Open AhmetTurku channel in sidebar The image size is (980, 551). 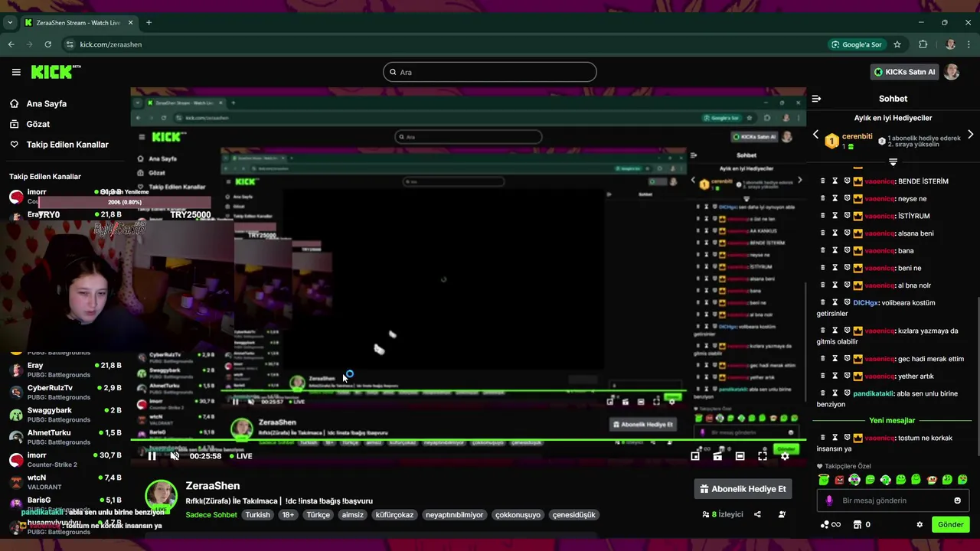tap(65, 437)
